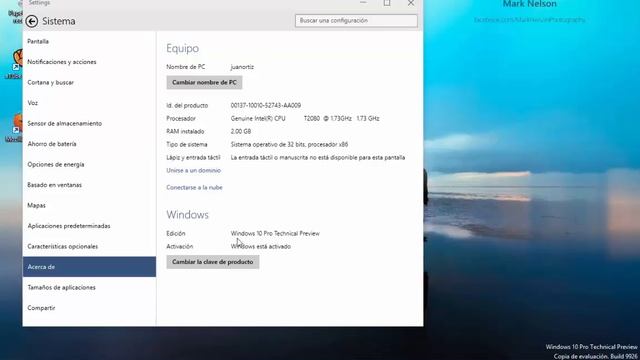Go back using the arrow beside Sistema
Image resolution: width=640 pixels, height=360 pixels.
click(32, 21)
